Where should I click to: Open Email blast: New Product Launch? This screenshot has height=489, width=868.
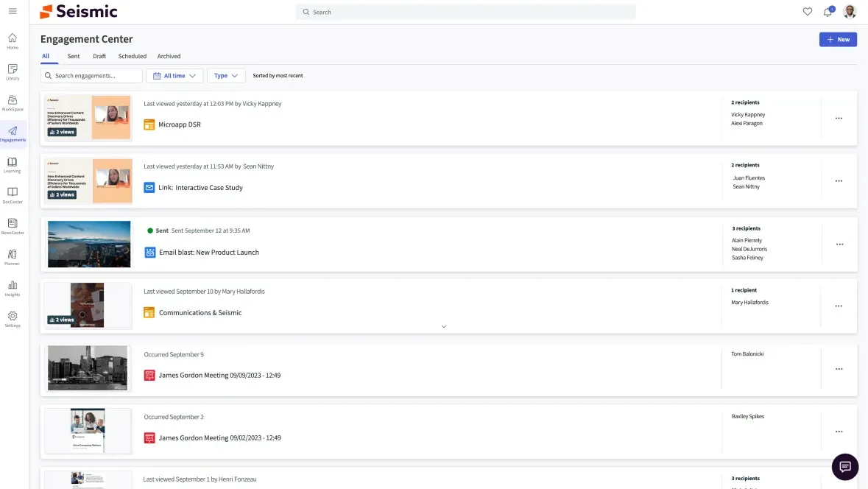click(208, 253)
